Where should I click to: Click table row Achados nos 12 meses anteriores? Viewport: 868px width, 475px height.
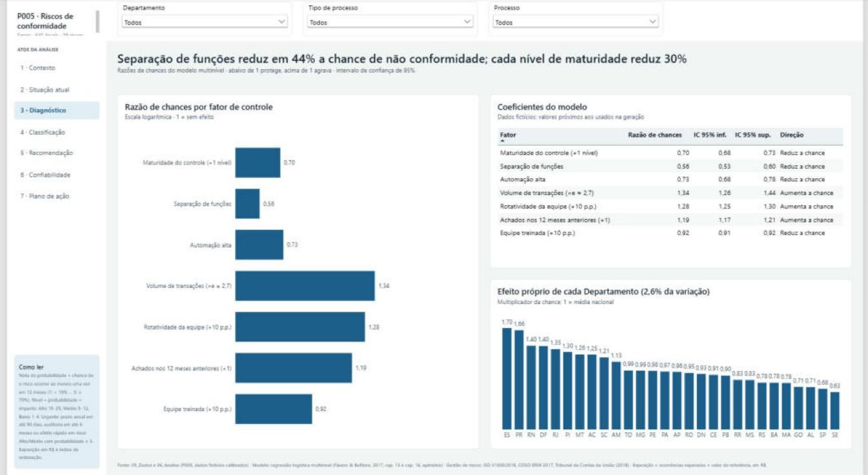click(670, 220)
